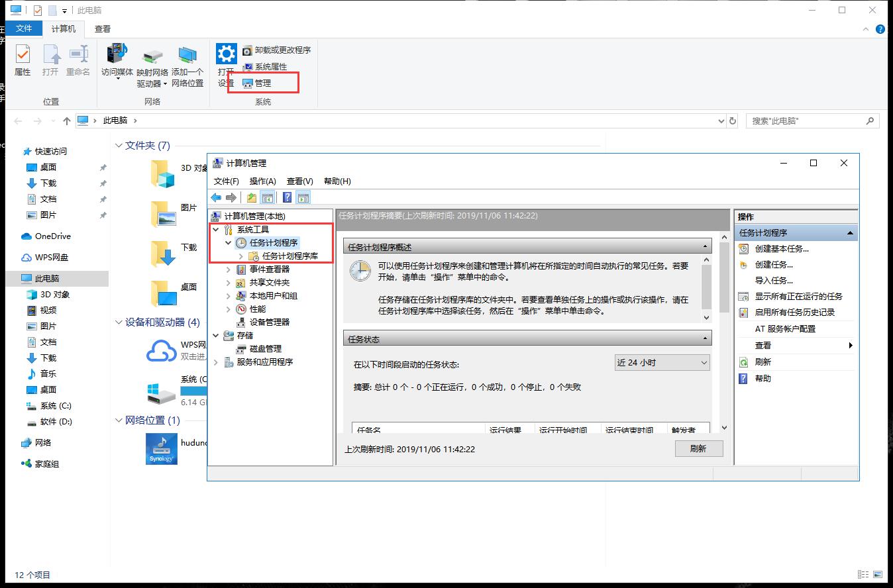Select 创建基本任务 in the actions pane
This screenshot has height=588, width=893.
click(782, 248)
